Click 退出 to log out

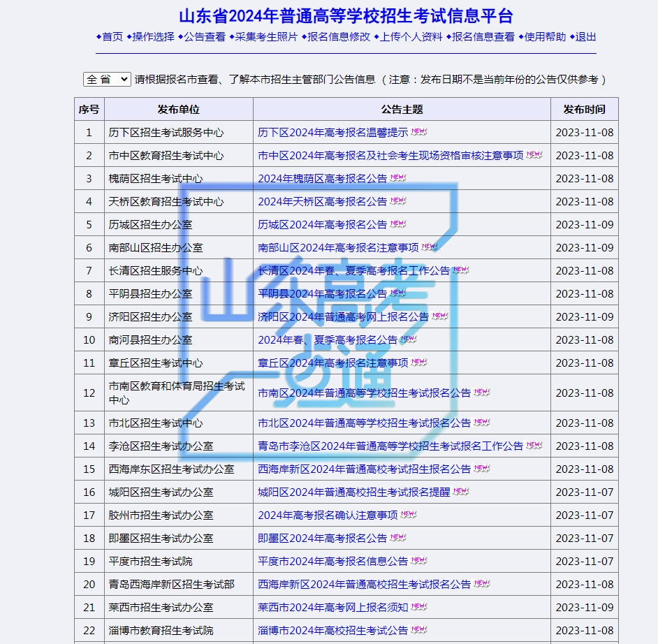[585, 37]
